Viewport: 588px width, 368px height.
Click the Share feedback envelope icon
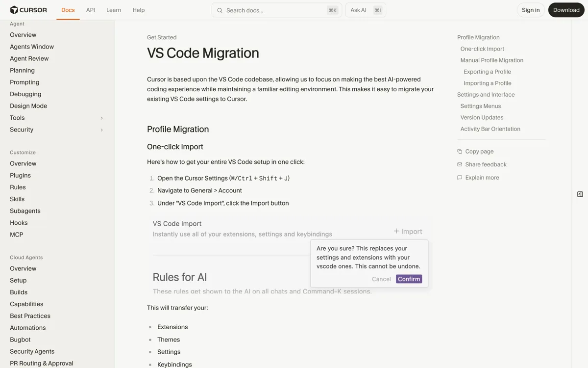point(460,164)
